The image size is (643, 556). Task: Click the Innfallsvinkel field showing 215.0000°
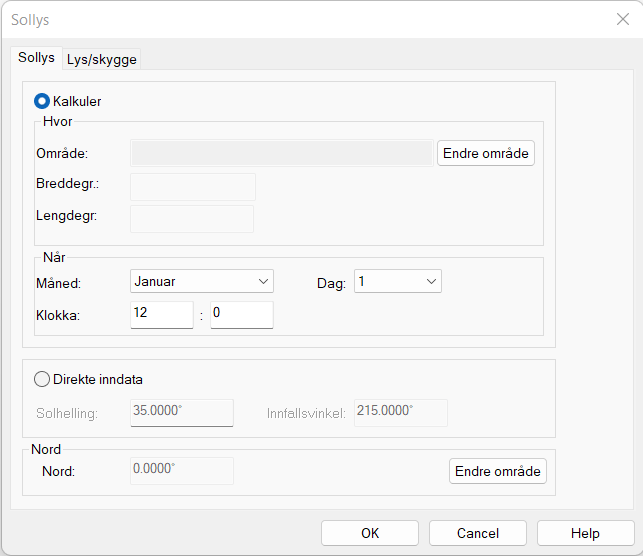click(397, 412)
